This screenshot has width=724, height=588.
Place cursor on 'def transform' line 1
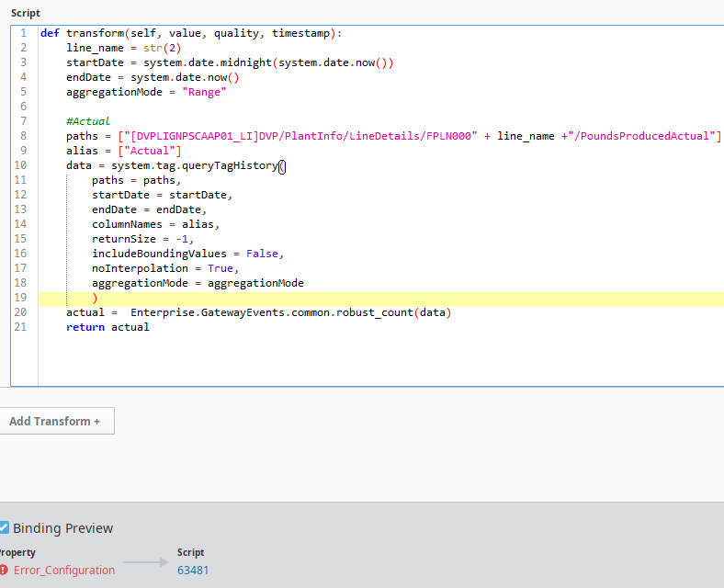(191, 33)
